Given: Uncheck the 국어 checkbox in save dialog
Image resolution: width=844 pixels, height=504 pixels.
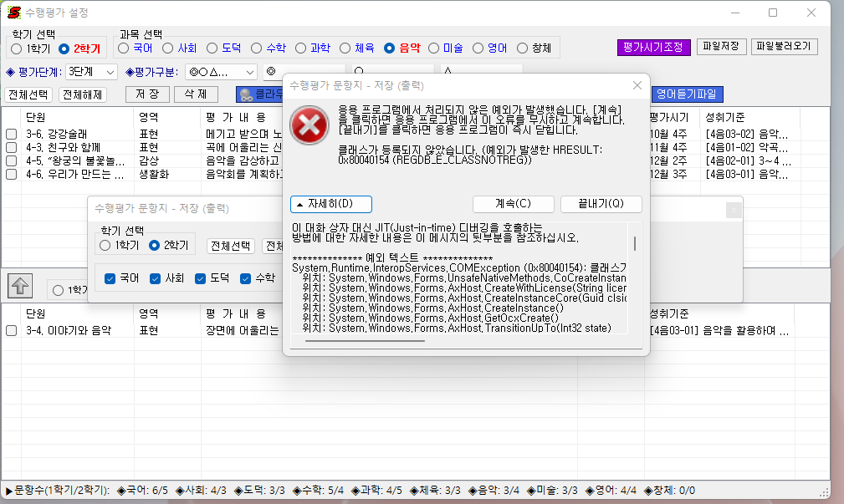Looking at the screenshot, I should [x=110, y=278].
